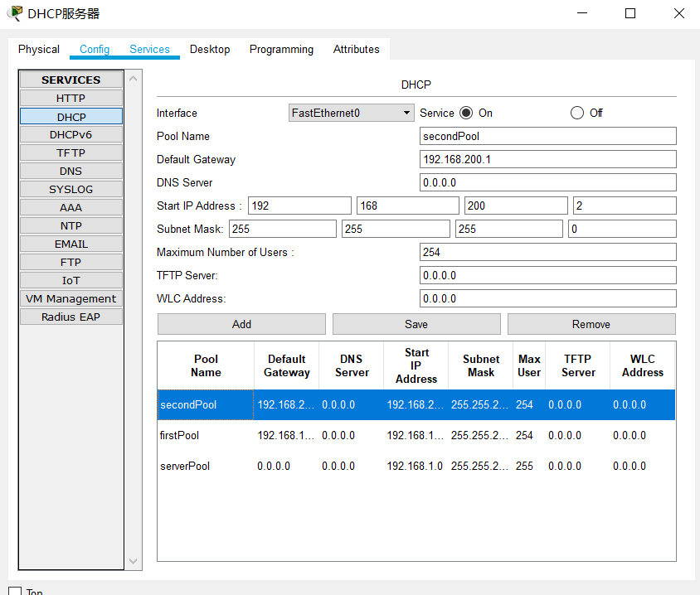Click Subnet Mask first octet field
The height and width of the screenshot is (595, 700).
(x=283, y=229)
